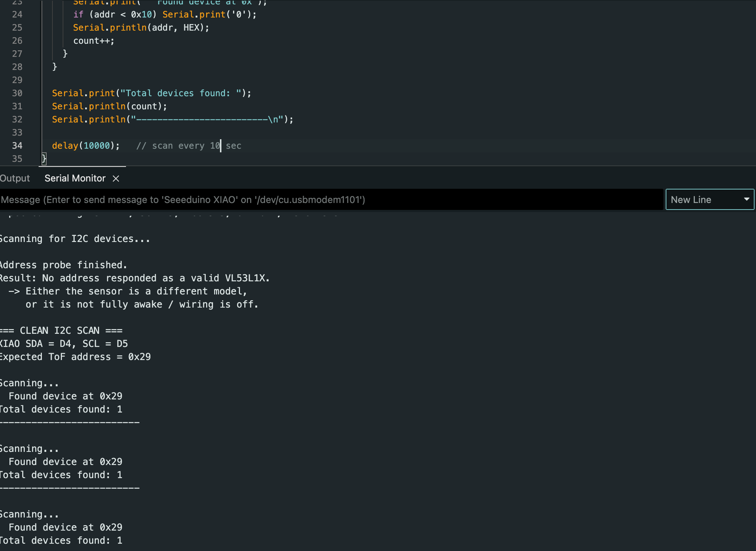Click the New Line dropdown arrow
This screenshot has height=551, width=756.
[x=747, y=199]
